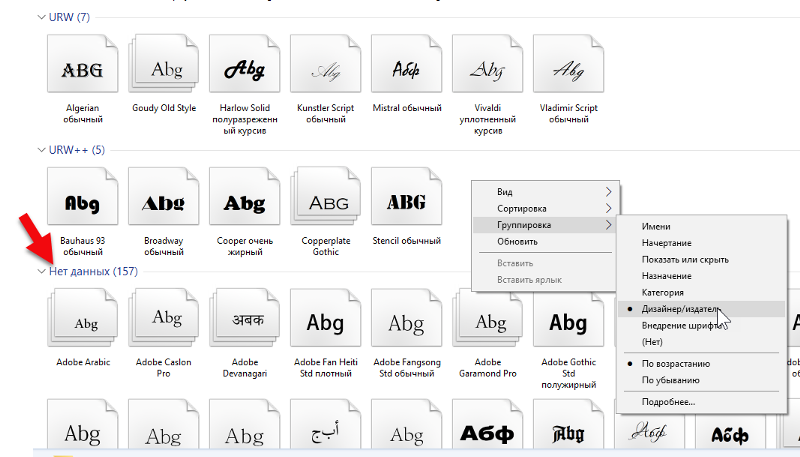
Task: Select the Goudy Old Style font family icon
Action: [x=164, y=64]
